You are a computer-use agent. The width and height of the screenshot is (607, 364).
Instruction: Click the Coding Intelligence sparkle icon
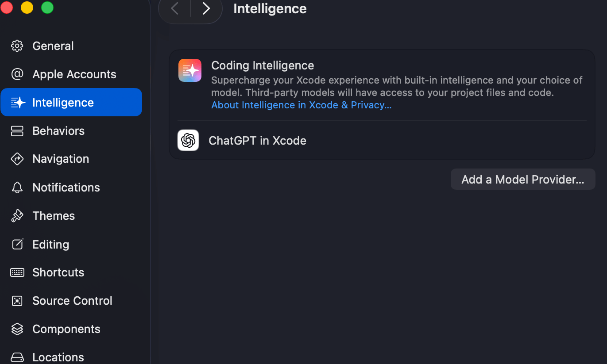point(190,70)
